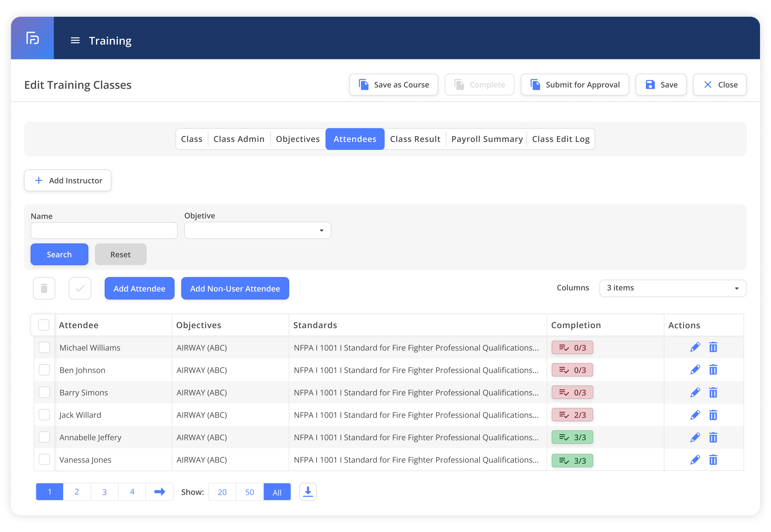This screenshot has width=771, height=532.
Task: Check the Jack Willard row checkbox
Action: [44, 415]
